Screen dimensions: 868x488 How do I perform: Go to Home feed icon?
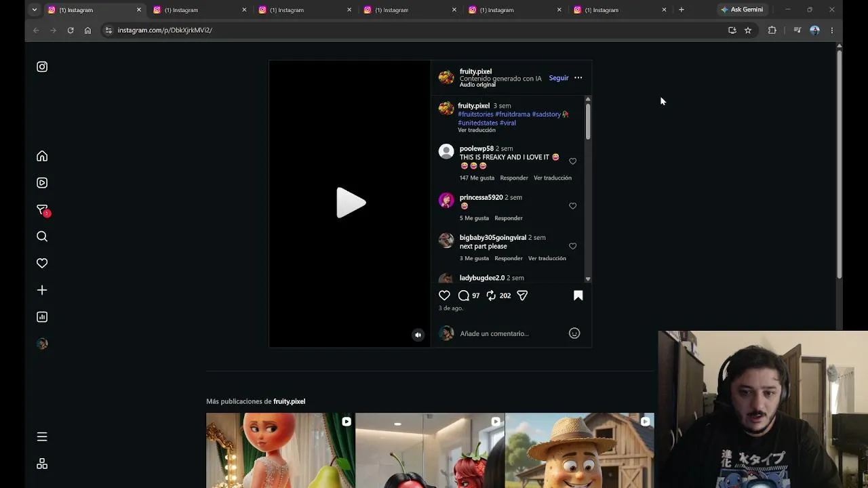point(42,156)
